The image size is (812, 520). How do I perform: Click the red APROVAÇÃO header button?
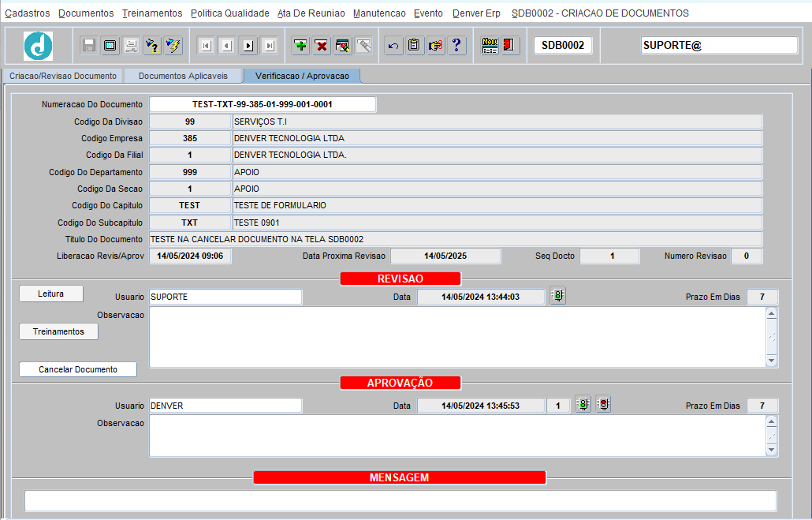tap(400, 383)
